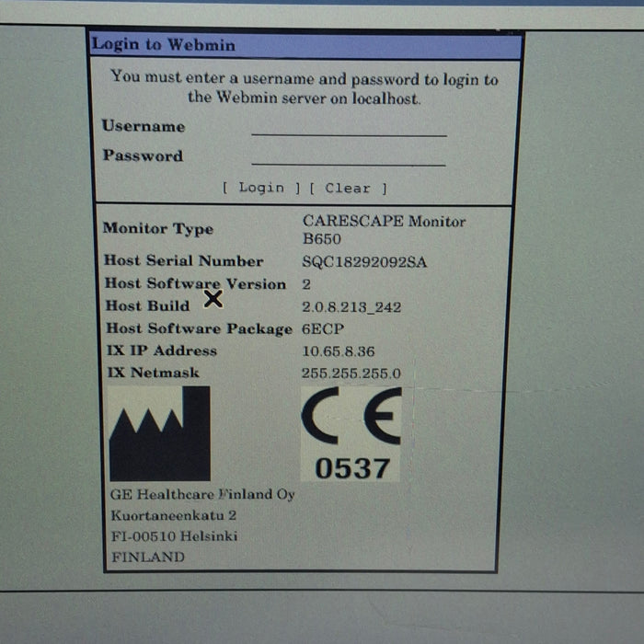Click the 'You must enter a username' message
This screenshot has width=644, height=644.
click(305, 87)
